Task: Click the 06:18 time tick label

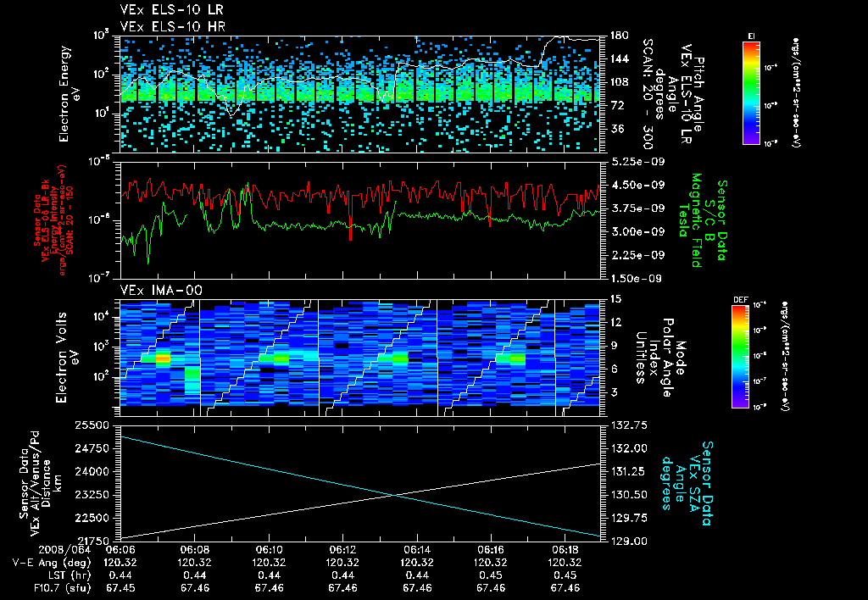Action: pyautogui.click(x=565, y=550)
